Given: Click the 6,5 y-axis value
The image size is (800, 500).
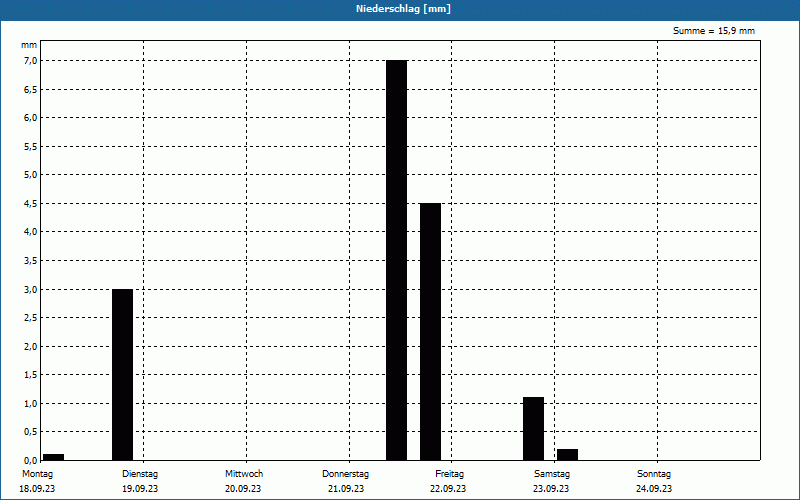Looking at the screenshot, I should [31, 89].
